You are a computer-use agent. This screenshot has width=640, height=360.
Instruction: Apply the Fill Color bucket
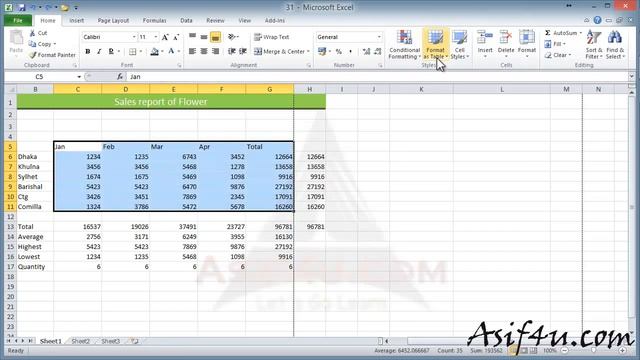point(154,51)
